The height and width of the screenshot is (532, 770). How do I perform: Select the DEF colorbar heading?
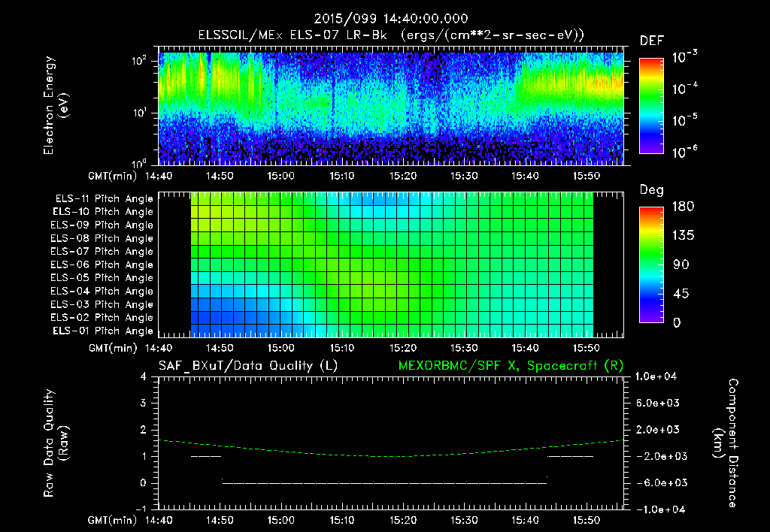tap(652, 41)
